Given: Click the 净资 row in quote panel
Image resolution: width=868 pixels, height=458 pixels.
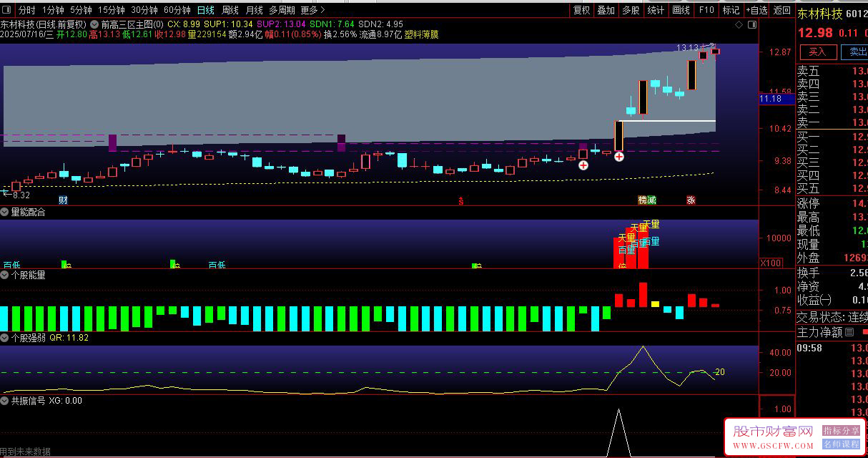Looking at the screenshot, I should pos(832,286).
